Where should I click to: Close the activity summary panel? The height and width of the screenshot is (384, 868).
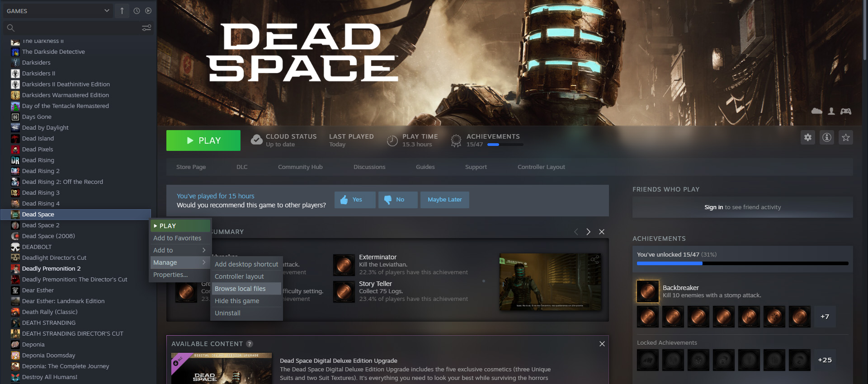(x=602, y=232)
